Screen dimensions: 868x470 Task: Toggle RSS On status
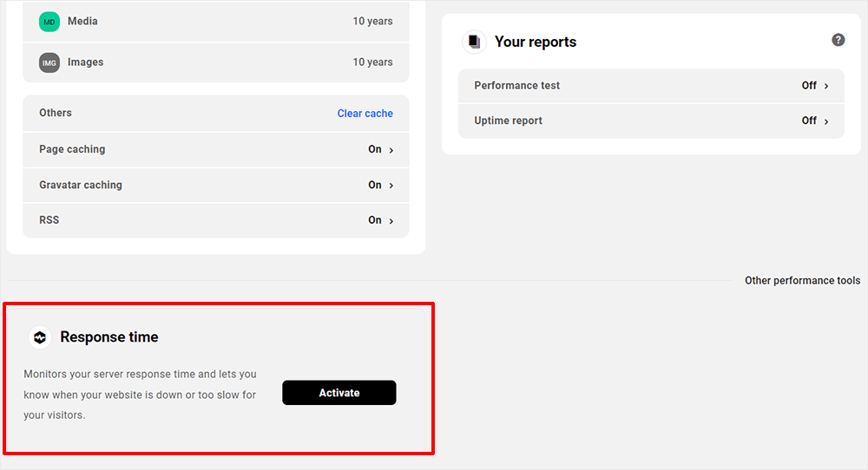click(x=375, y=220)
